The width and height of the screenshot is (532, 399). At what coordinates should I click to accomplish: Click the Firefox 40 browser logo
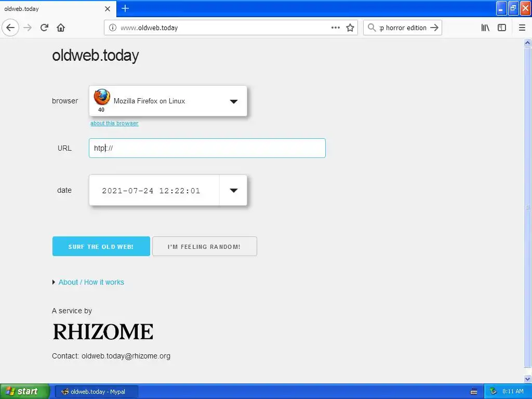tap(102, 97)
